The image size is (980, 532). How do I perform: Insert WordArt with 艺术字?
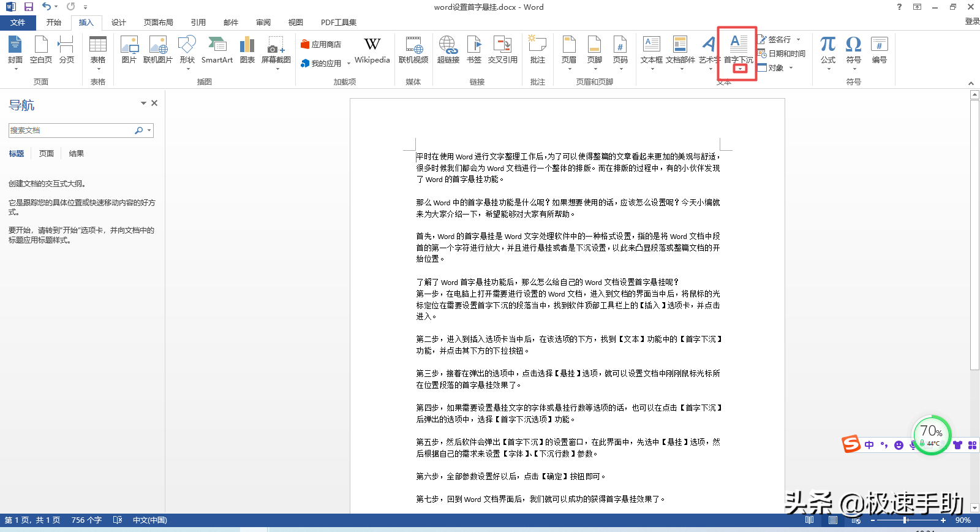709,51
